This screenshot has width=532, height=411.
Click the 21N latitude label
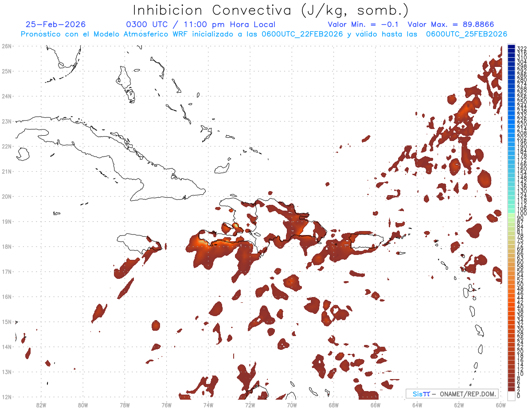click(6, 171)
